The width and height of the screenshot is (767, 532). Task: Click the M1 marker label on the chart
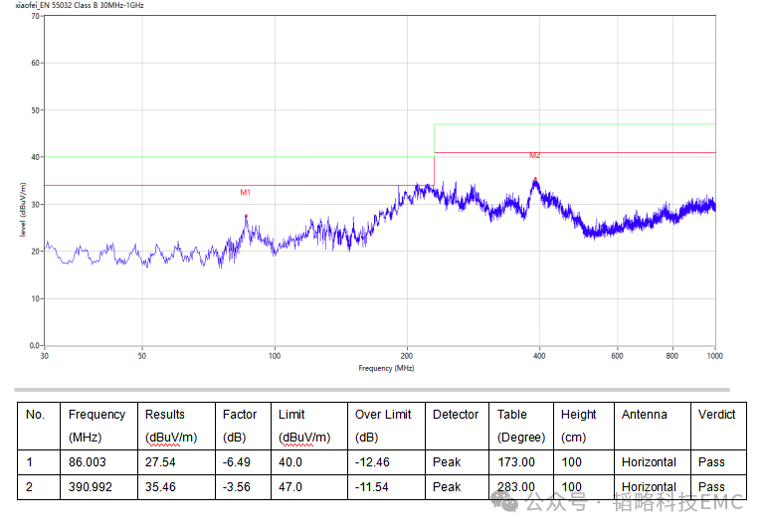coord(246,192)
